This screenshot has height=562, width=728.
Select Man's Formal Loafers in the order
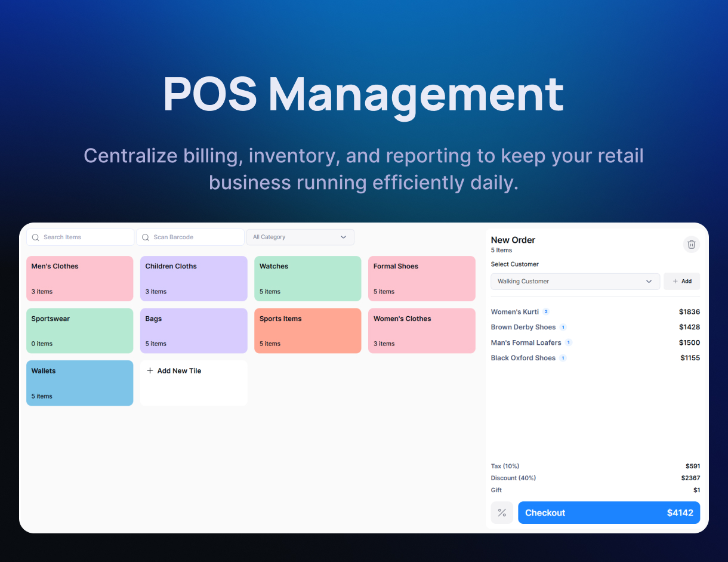coord(525,342)
